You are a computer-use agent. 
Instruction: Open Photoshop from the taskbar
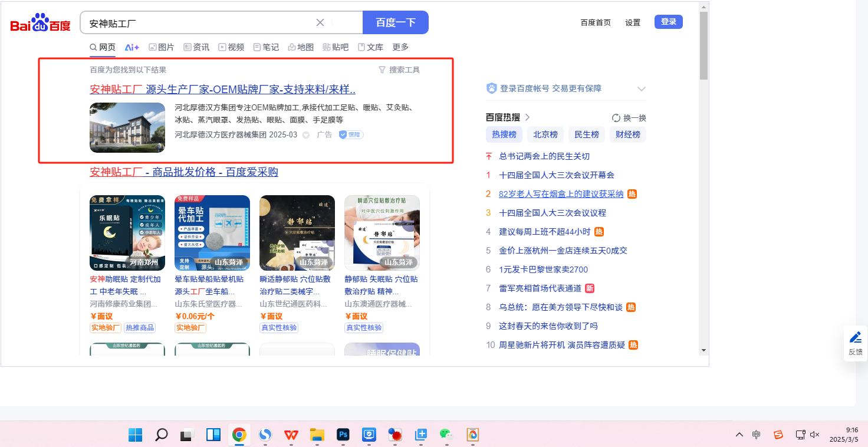343,435
